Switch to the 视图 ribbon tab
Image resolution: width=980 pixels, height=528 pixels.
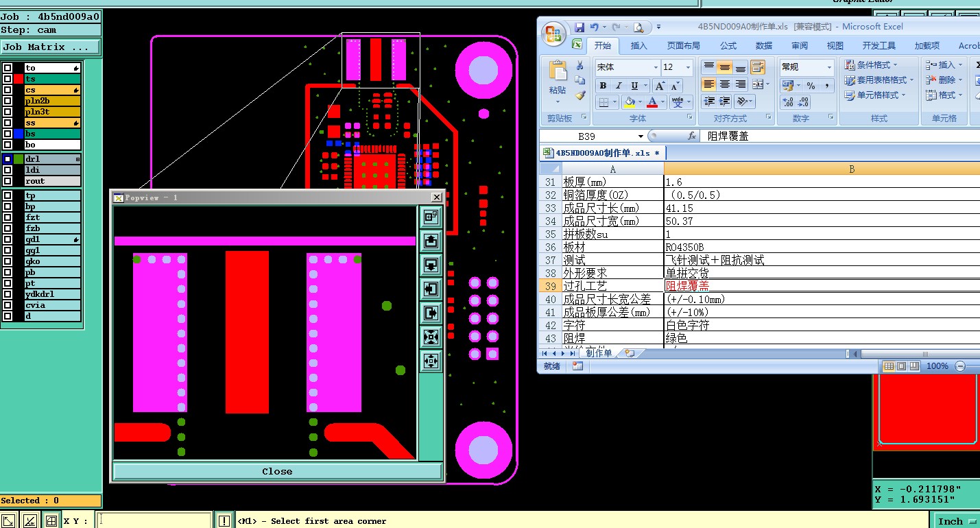[x=835, y=46]
